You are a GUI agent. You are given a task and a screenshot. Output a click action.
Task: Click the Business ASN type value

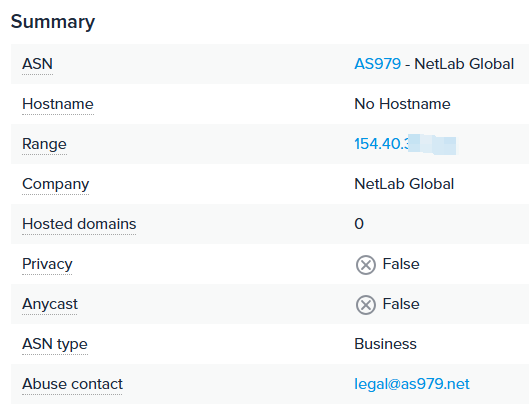386,344
